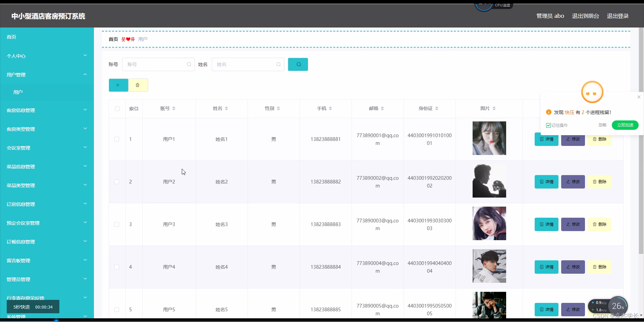The height and width of the screenshot is (322, 644).
Task: Click the 退出登录 menu item
Action: [x=618, y=16]
